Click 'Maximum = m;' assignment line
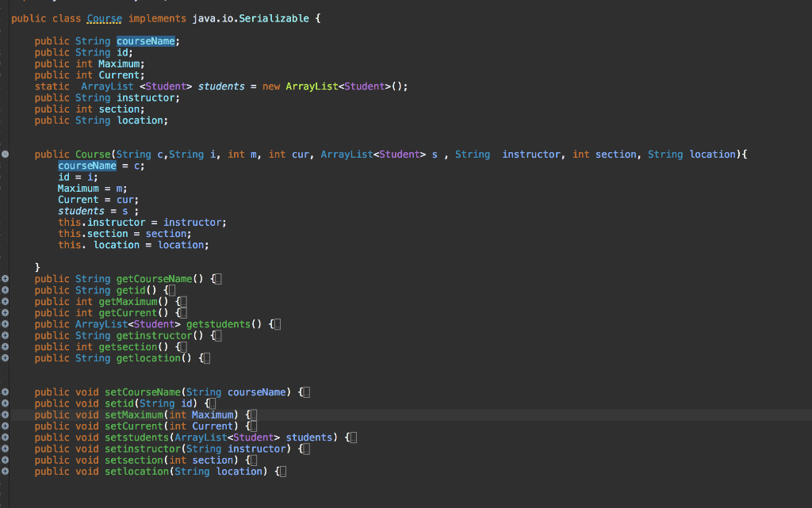 click(93, 189)
